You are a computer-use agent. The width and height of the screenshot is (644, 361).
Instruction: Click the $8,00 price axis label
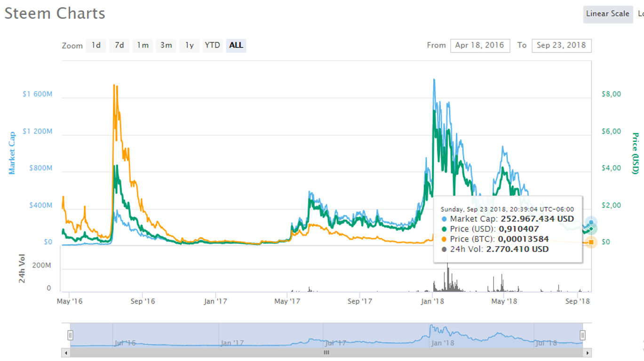click(611, 94)
